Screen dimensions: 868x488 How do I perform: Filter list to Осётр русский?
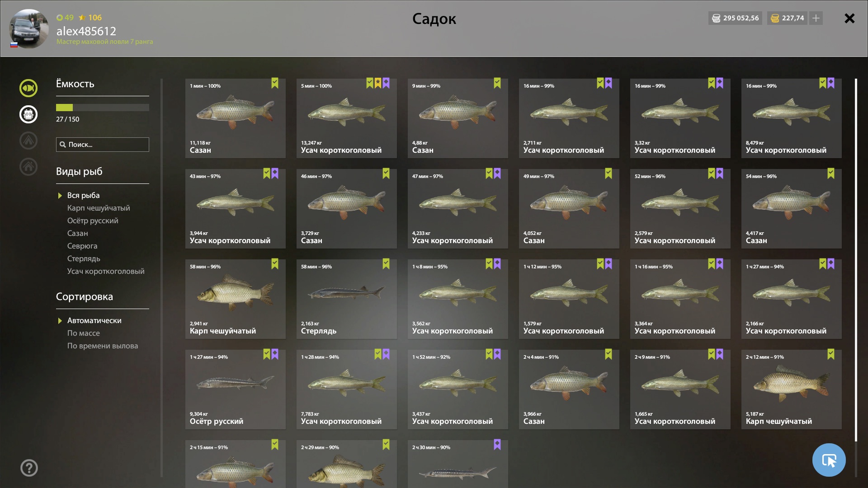[x=93, y=221]
